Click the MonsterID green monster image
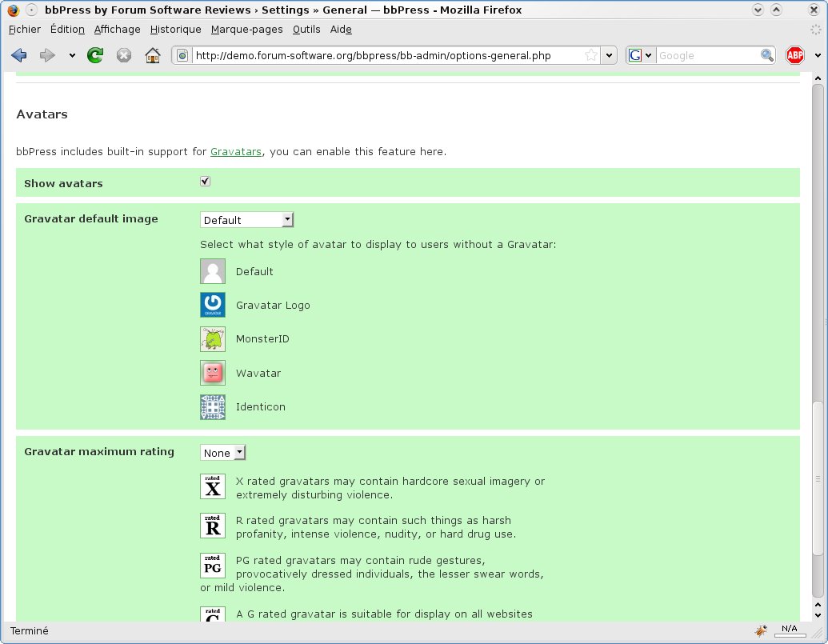Screen dimensions: 828x644 point(213,339)
